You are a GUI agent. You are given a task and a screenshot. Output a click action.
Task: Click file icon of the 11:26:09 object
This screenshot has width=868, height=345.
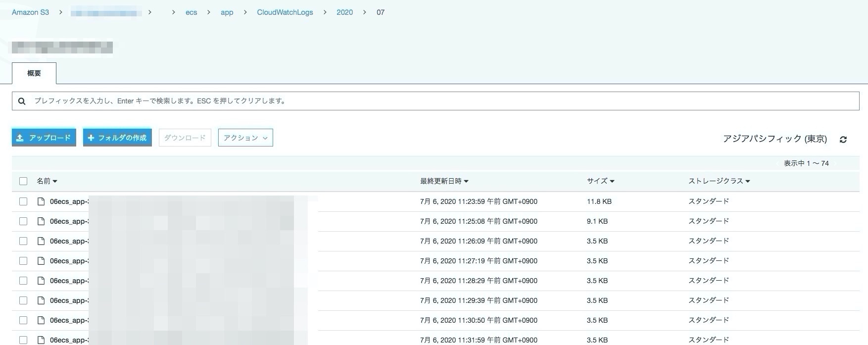click(42, 241)
